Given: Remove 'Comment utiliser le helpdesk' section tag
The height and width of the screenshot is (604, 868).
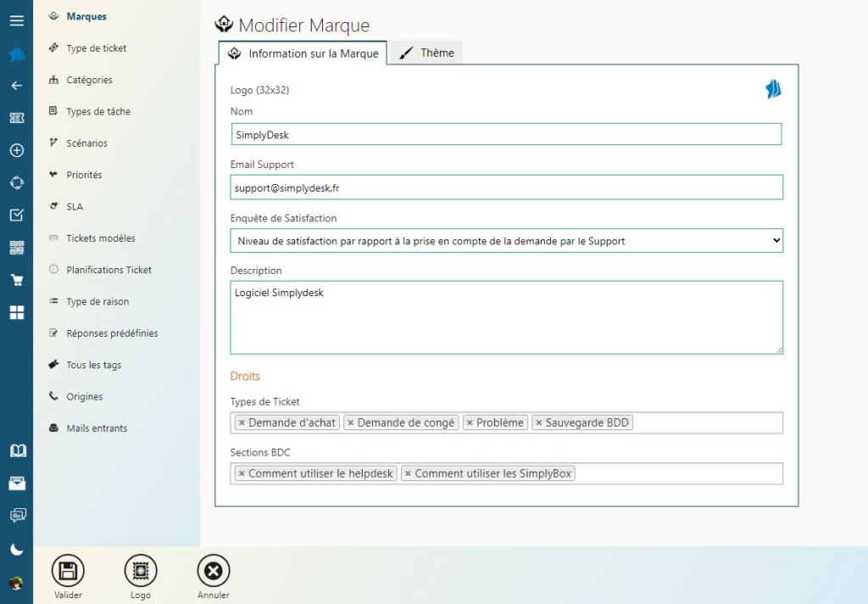Looking at the screenshot, I should (x=242, y=473).
